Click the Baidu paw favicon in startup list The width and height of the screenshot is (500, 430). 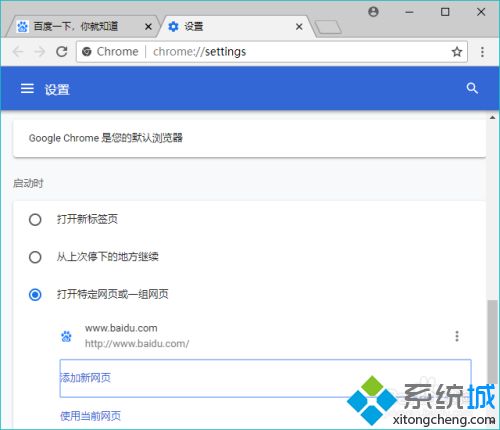(66, 337)
